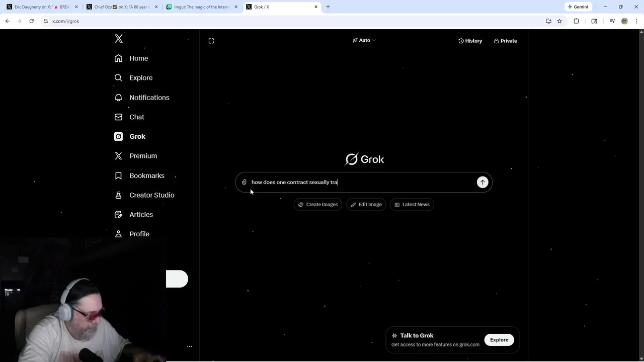Click the white Post button
The image size is (644, 362).
tap(177, 279)
